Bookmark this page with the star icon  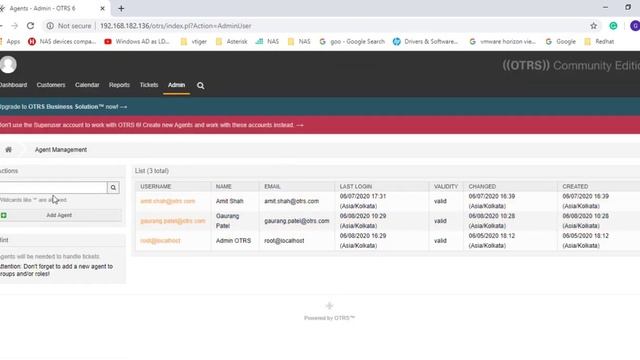(593, 26)
